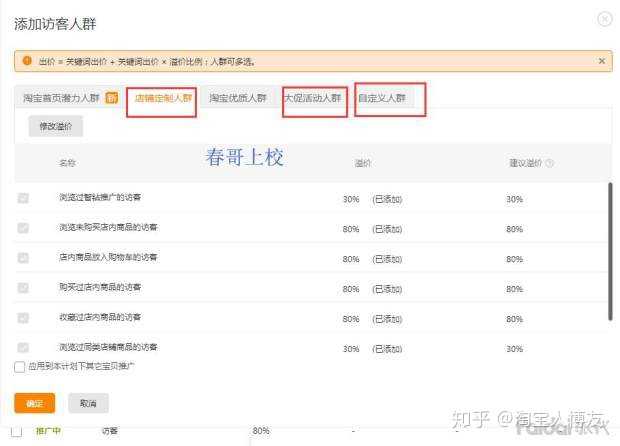Toggle checkbox for 收藏过店内商品的访客
Viewport: 620px width, 446px height.
(x=23, y=317)
